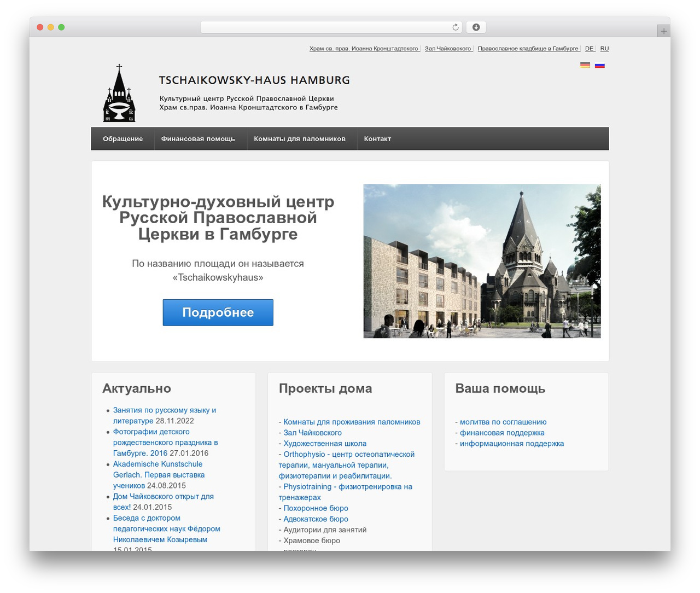Open the Финансовая помощь menu item
The width and height of the screenshot is (700, 593).
(x=198, y=139)
